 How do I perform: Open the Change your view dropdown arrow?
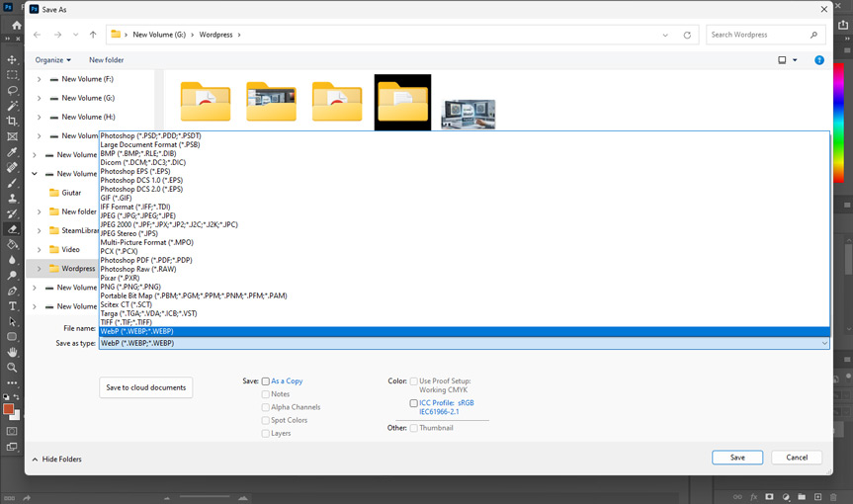click(x=795, y=60)
